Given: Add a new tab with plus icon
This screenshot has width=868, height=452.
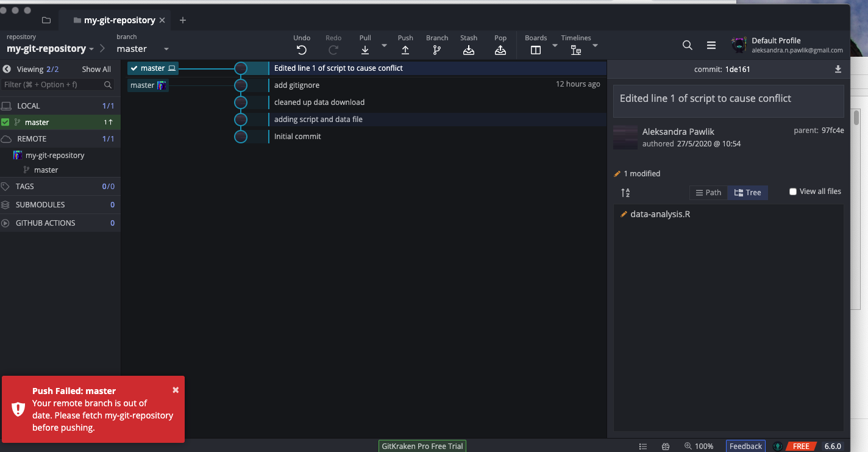Looking at the screenshot, I should point(182,20).
